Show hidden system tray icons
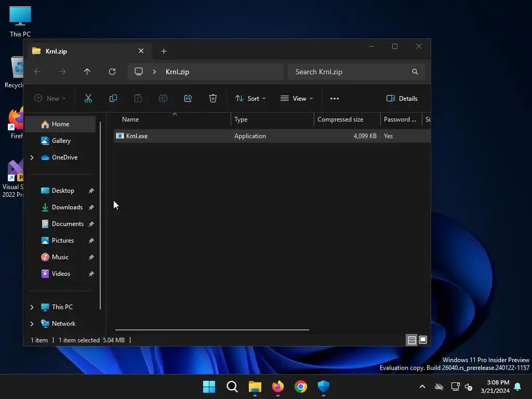Viewport: 532px width, 399px height. [x=422, y=387]
